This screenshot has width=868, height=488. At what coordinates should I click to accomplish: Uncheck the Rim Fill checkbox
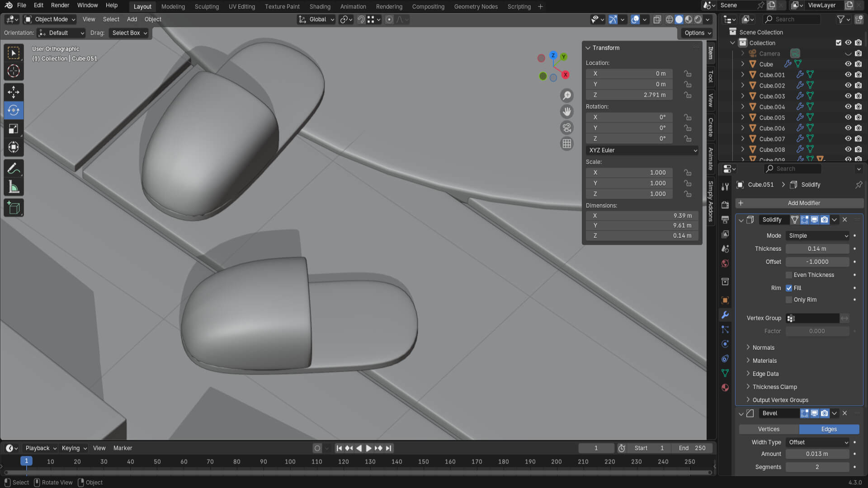[x=789, y=288]
